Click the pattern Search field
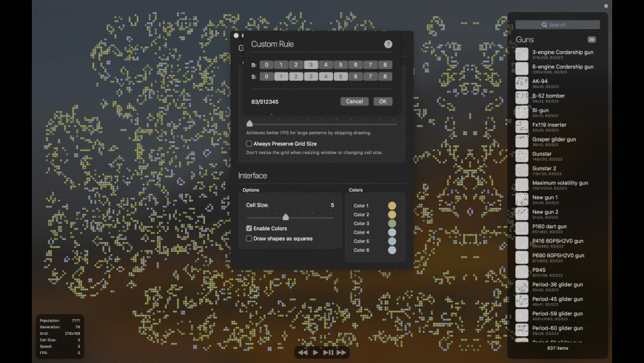 point(557,24)
